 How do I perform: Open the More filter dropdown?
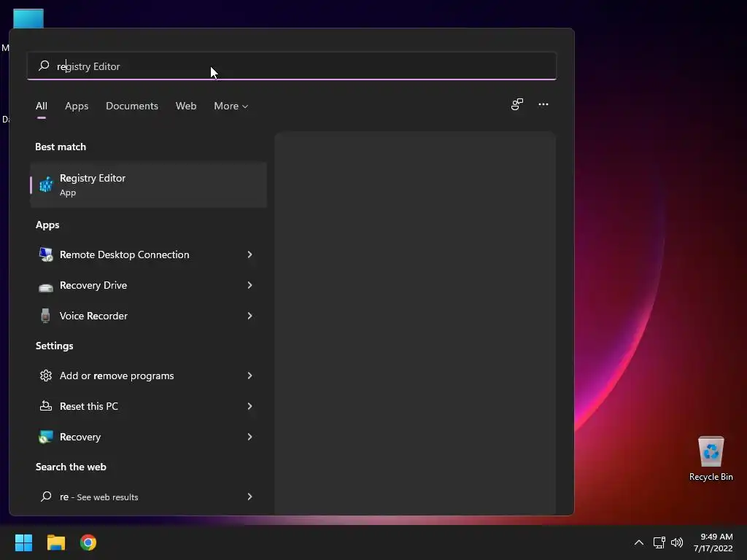coord(231,106)
